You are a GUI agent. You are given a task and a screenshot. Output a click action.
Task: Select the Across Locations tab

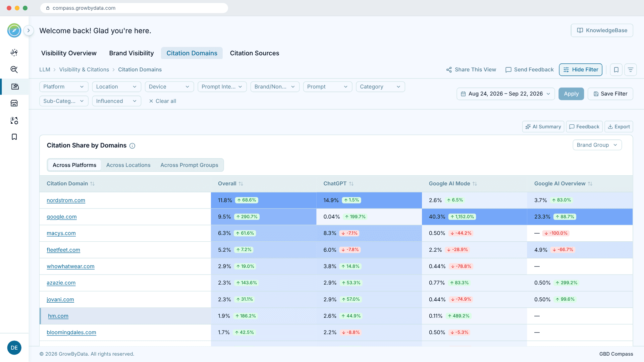pos(128,165)
